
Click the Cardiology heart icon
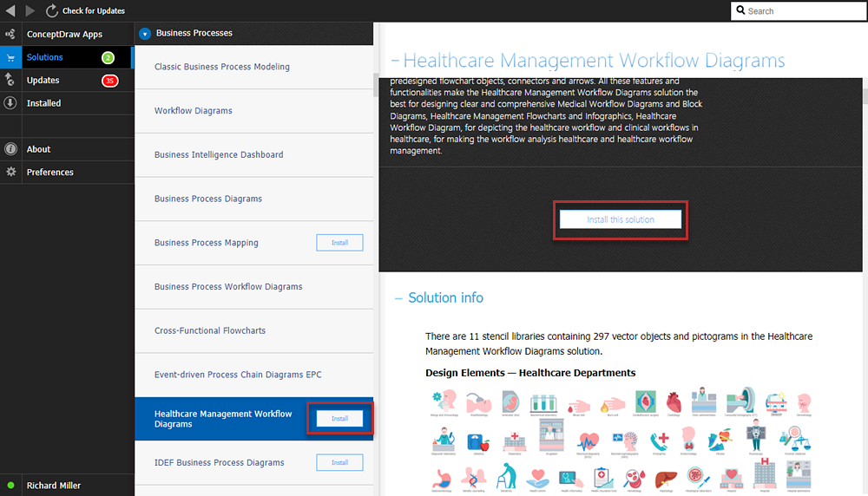[674, 402]
